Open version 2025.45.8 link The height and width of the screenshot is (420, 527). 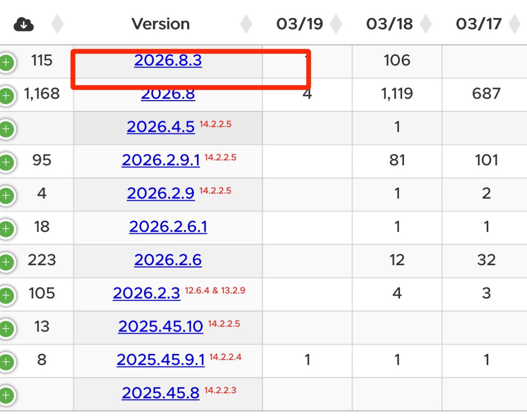coord(161,394)
